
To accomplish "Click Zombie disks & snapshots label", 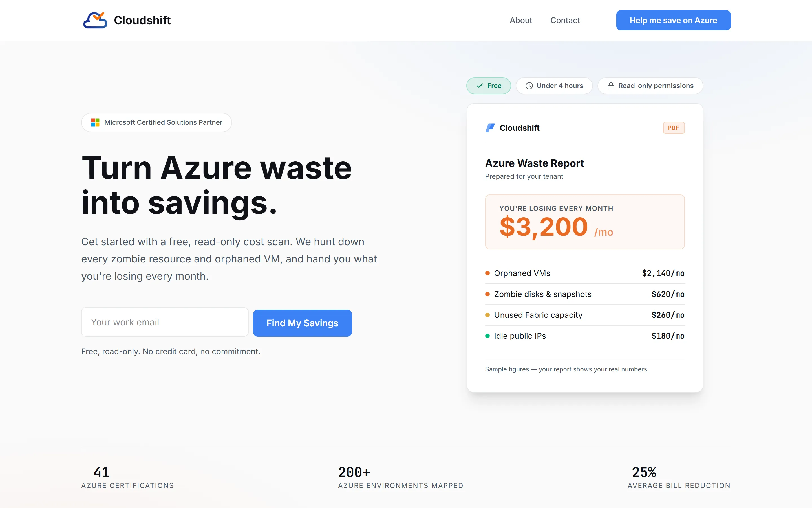I will (542, 294).
